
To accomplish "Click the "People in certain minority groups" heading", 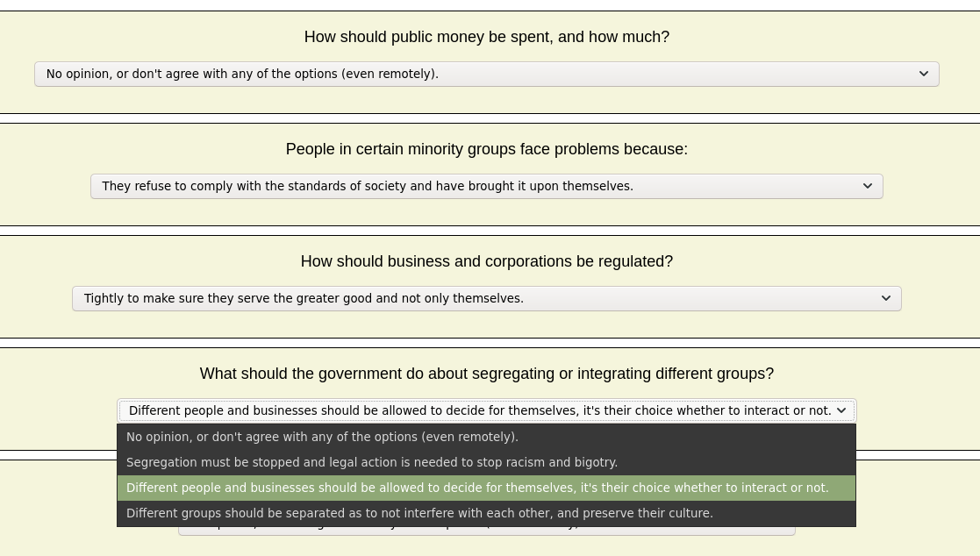I will coord(486,150).
